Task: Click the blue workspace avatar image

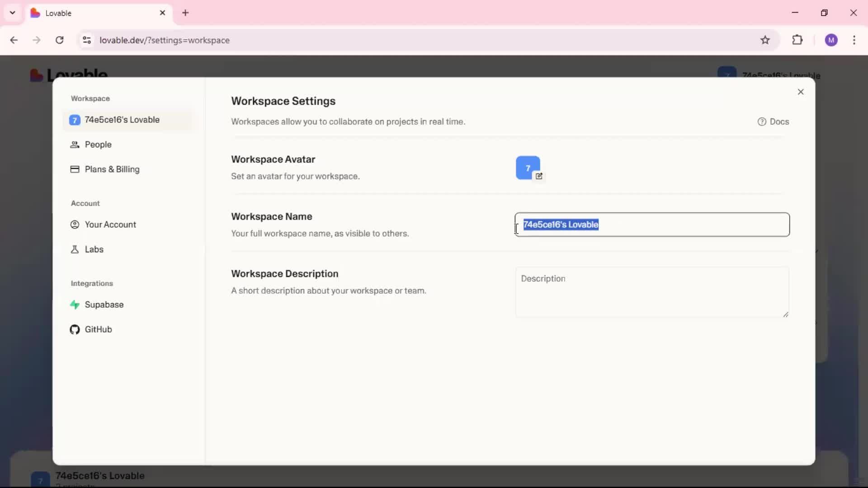Action: click(528, 168)
